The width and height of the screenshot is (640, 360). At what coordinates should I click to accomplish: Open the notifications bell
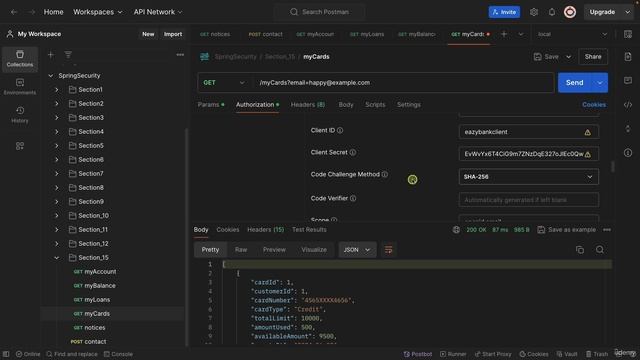pos(552,12)
